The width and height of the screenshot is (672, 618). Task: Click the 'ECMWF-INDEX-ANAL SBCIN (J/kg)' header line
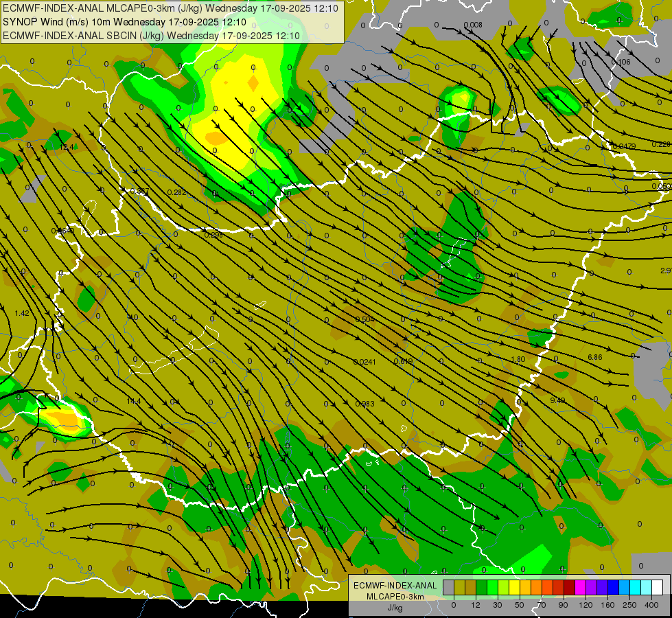[151, 36]
